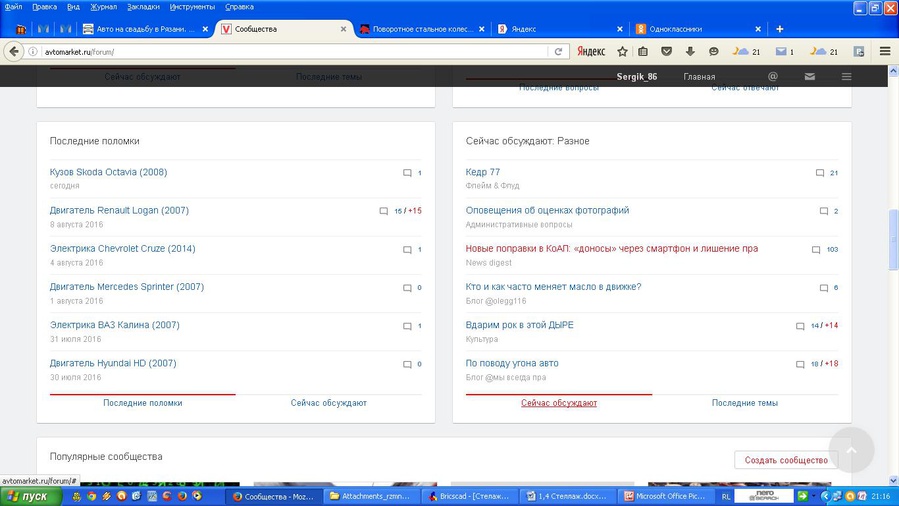899x506 pixels.
Task: Click weather widget showing 21 near mail
Action: (x=746, y=52)
